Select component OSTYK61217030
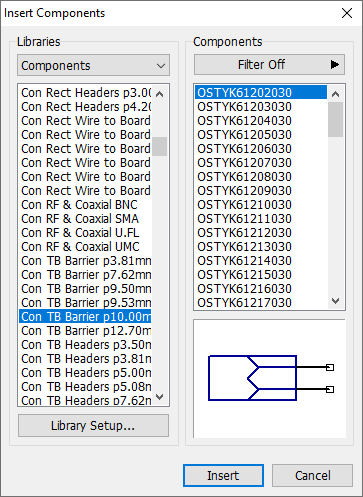The height and width of the screenshot is (497, 363). click(261, 303)
